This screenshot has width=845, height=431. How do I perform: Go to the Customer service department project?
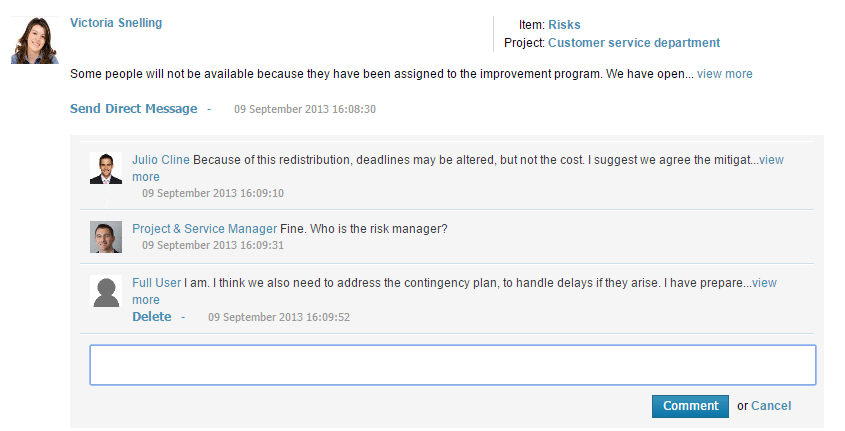[634, 43]
